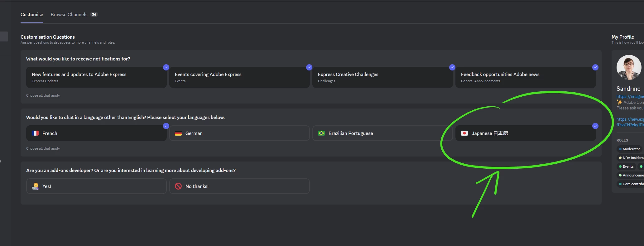The height and width of the screenshot is (246, 644).
Task: Toggle Events covering Adobe Express option
Action: [239, 77]
